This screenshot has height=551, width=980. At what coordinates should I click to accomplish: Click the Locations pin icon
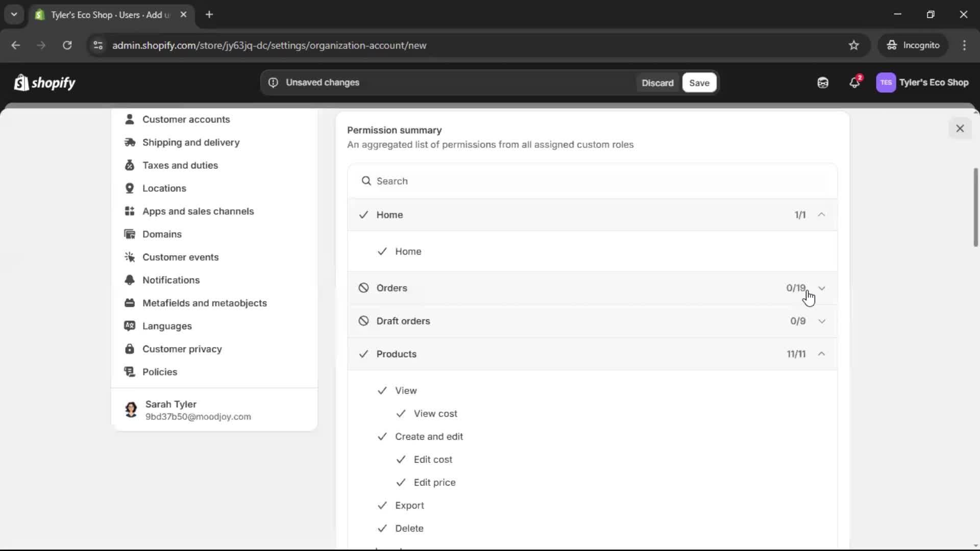pos(130,188)
